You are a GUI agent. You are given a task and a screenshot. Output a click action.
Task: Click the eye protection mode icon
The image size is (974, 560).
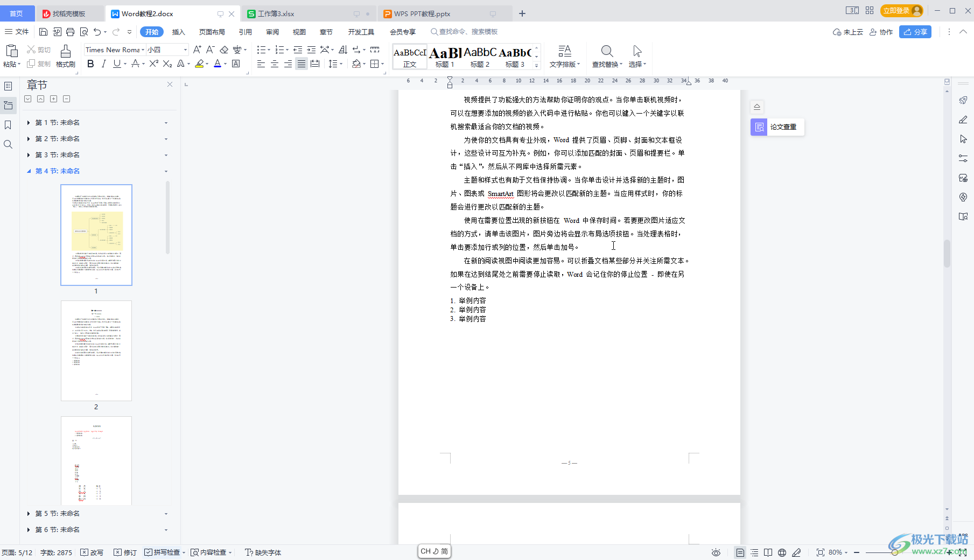point(716,552)
